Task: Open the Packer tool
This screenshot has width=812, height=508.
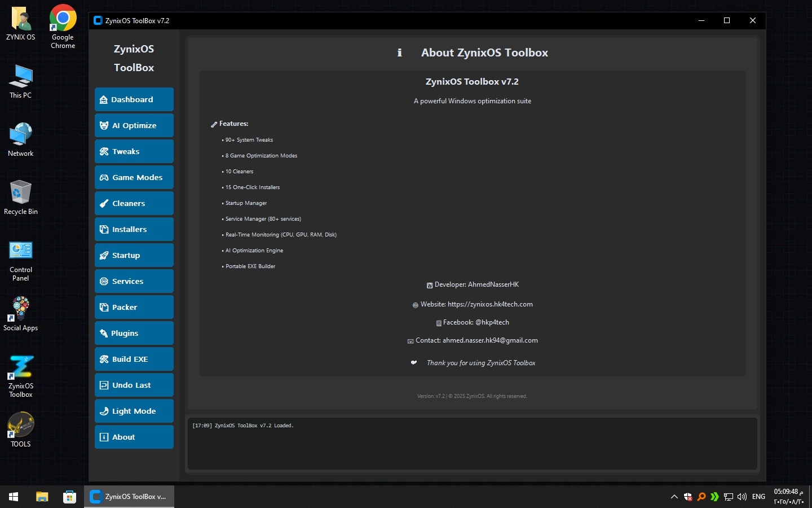Action: click(x=134, y=307)
